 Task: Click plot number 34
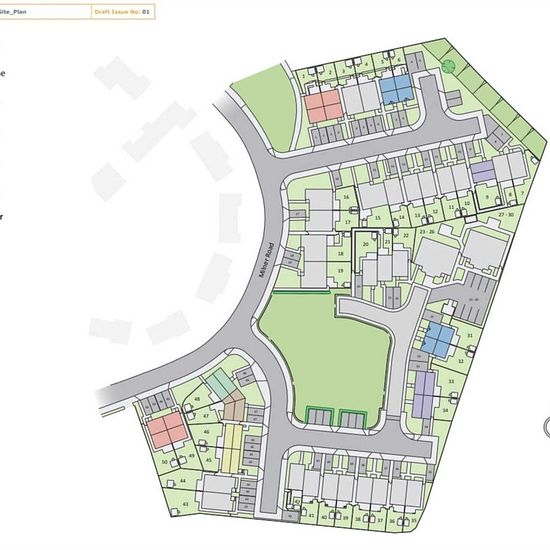click(x=445, y=410)
